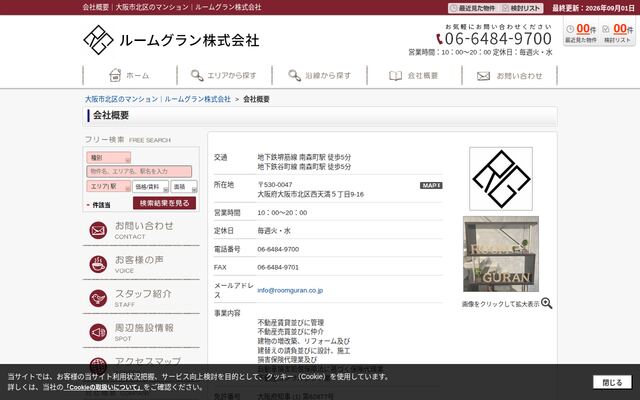Open the 価格/賃料 dropdown
Screen dimensions: 640x400
(x=150, y=187)
